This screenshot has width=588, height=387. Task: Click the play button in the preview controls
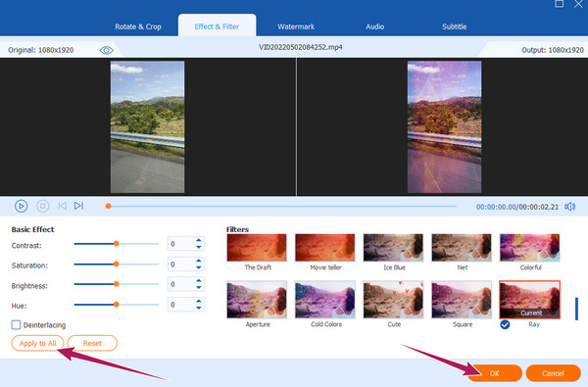click(x=21, y=206)
